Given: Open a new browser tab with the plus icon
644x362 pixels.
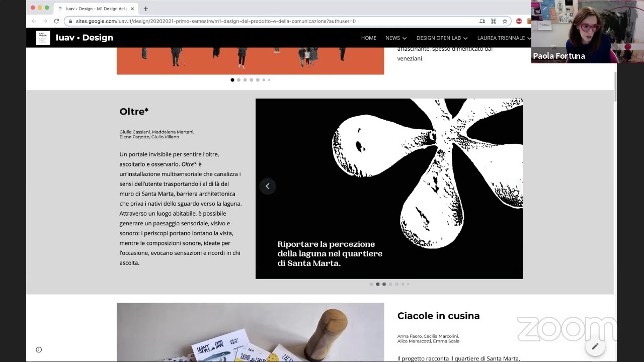Looking at the screenshot, I should click(x=146, y=9).
